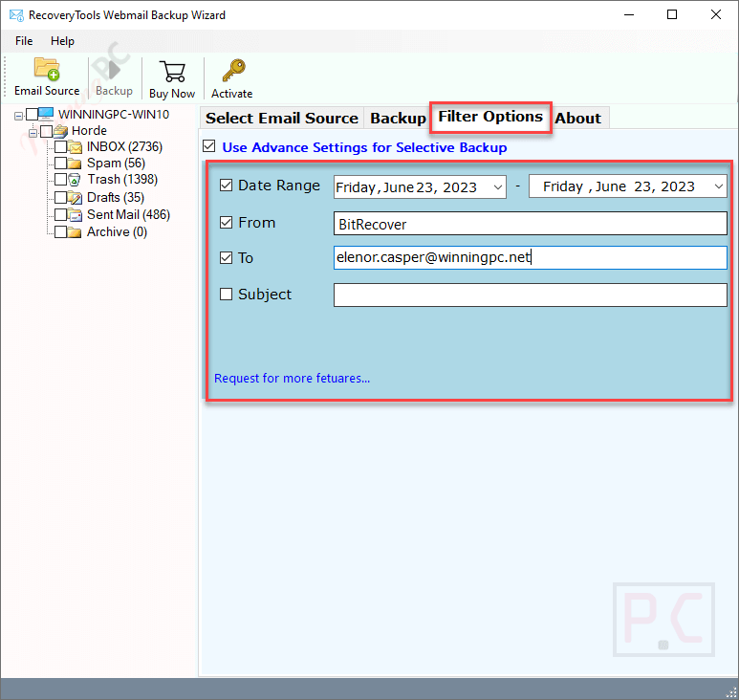Viewport: 739px width, 700px height.
Task: Click the Sent Mail folder icon
Action: point(75,215)
